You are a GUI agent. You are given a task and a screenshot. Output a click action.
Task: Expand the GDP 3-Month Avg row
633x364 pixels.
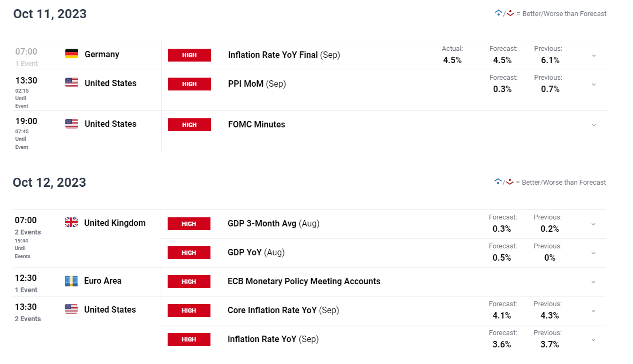pyautogui.click(x=593, y=224)
